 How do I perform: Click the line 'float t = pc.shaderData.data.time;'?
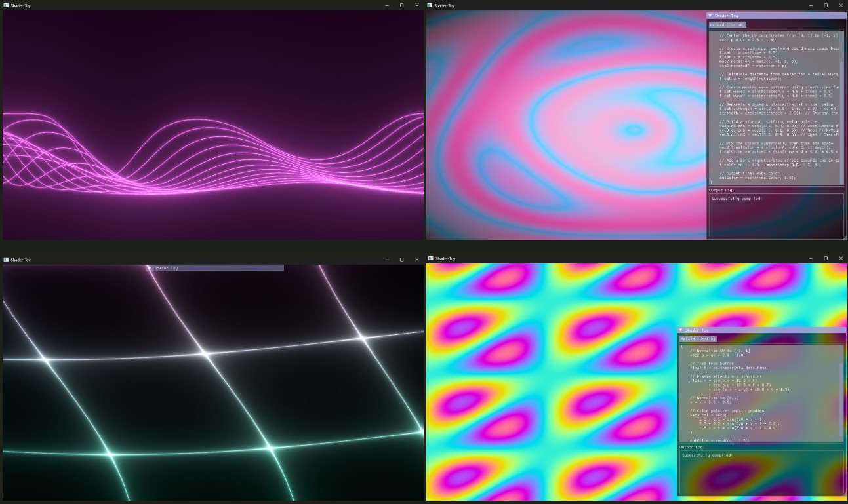tap(729, 368)
